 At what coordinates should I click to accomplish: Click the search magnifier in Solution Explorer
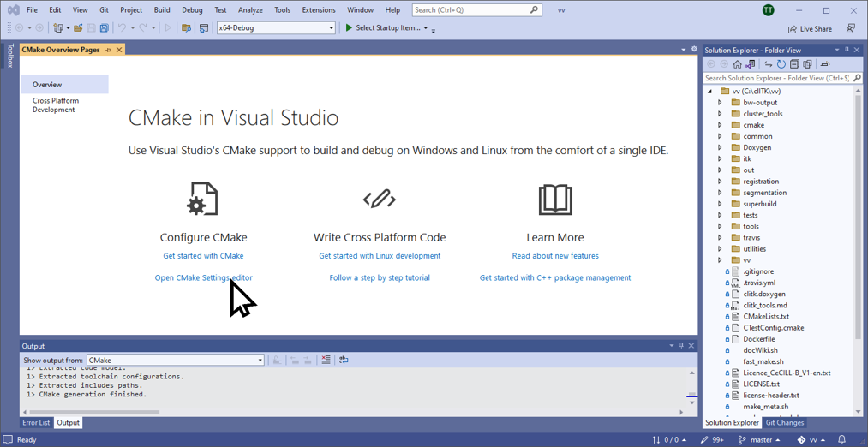click(858, 79)
